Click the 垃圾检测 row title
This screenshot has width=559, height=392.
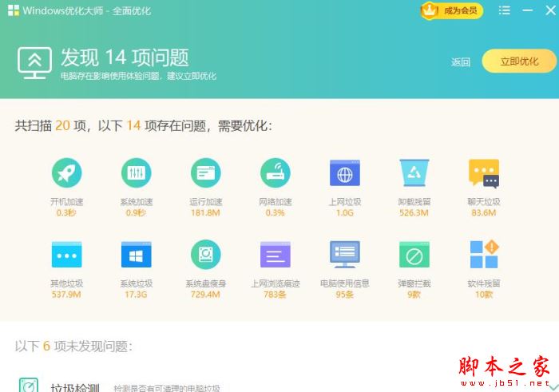(75, 388)
